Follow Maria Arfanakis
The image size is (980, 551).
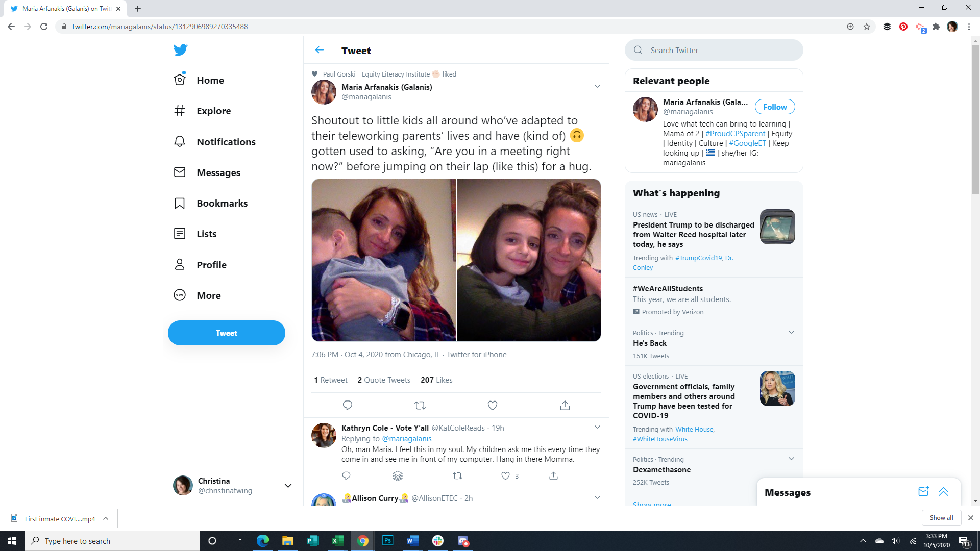(x=774, y=107)
